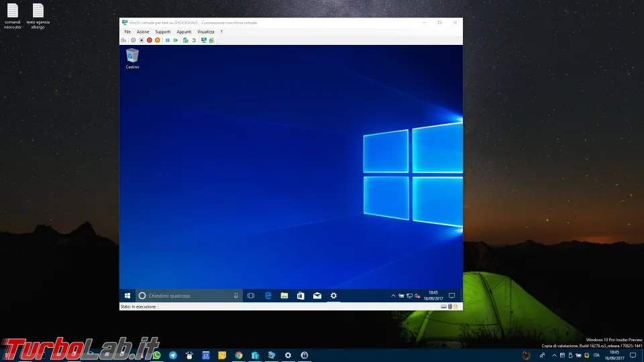Expand hidden tray icons in the VM taskbar
This screenshot has height=362, width=644.
point(393,296)
